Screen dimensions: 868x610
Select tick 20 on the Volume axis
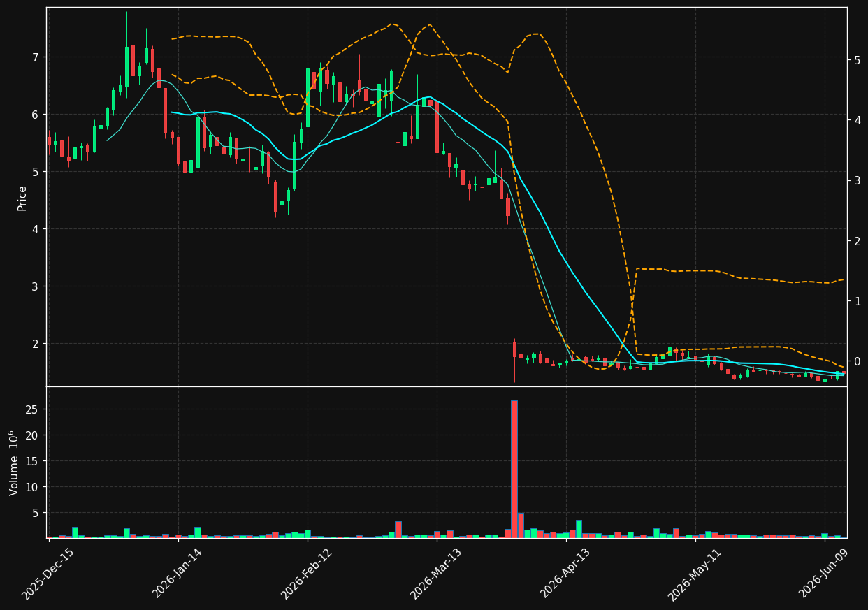click(33, 435)
